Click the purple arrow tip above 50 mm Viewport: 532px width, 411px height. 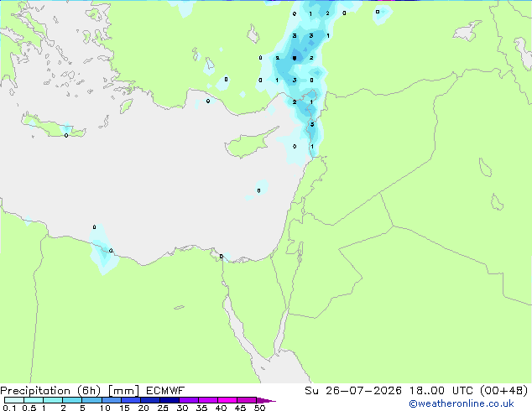(x=266, y=400)
